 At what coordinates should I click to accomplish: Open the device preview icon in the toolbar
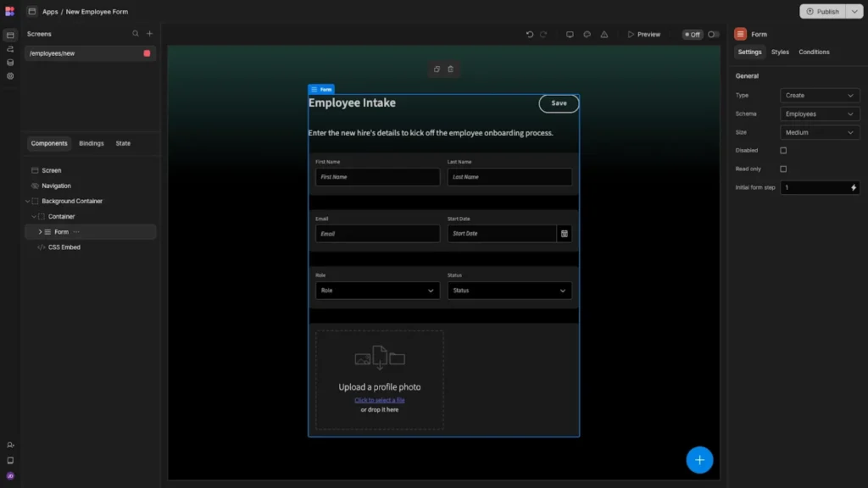(x=570, y=34)
